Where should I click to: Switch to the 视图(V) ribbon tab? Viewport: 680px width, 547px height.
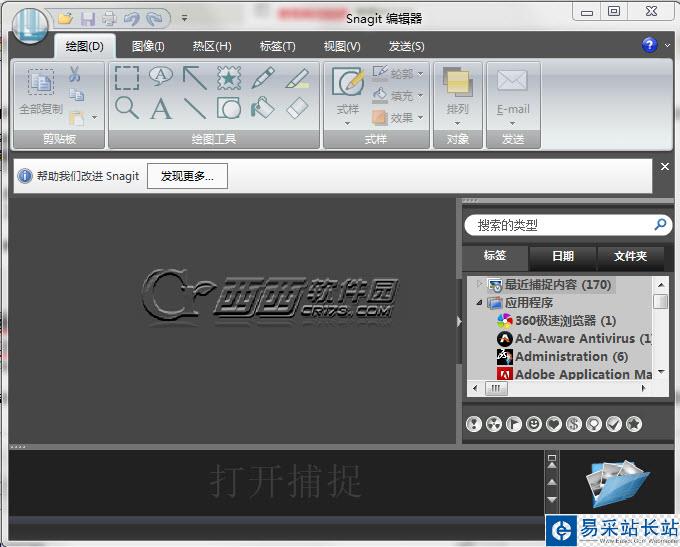click(x=342, y=46)
